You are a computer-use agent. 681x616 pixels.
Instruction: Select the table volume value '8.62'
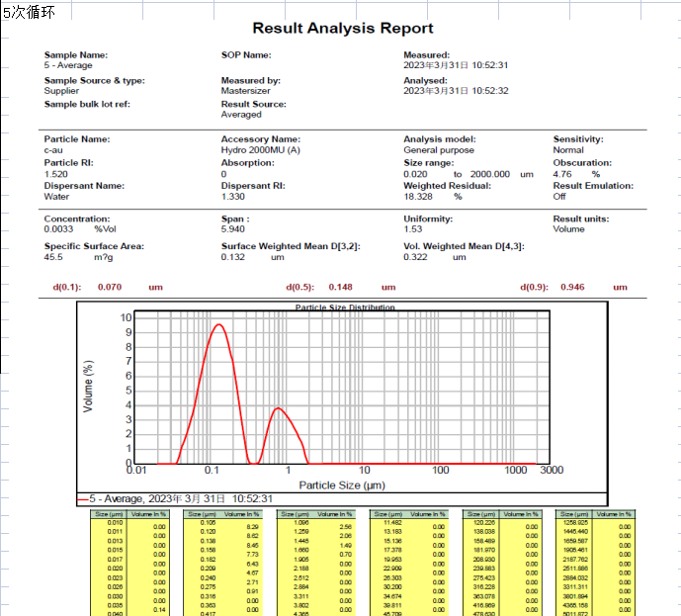[252, 536]
